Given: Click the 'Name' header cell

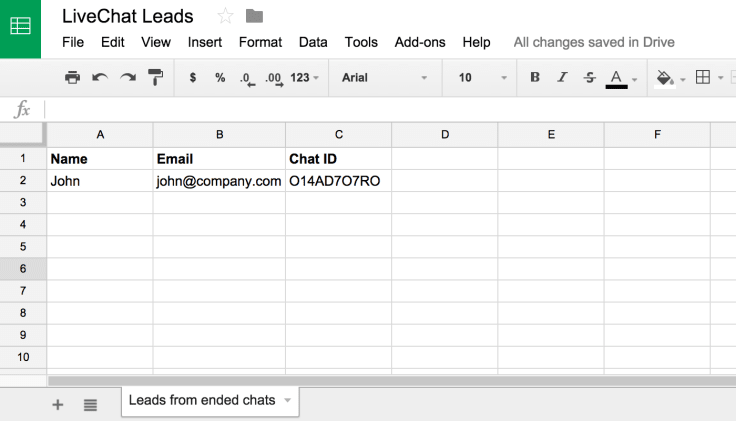Looking at the screenshot, I should 100,159.
